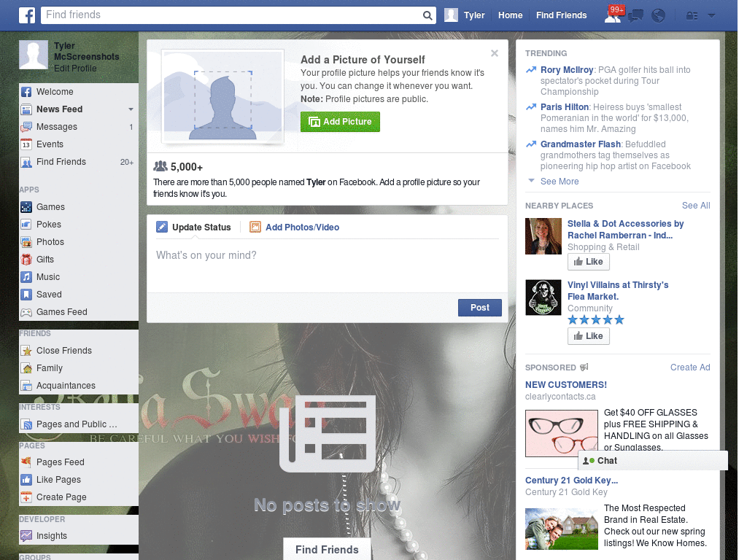Screen dimensions: 747x560
Task: Click the Events calendar icon
Action: (26, 144)
